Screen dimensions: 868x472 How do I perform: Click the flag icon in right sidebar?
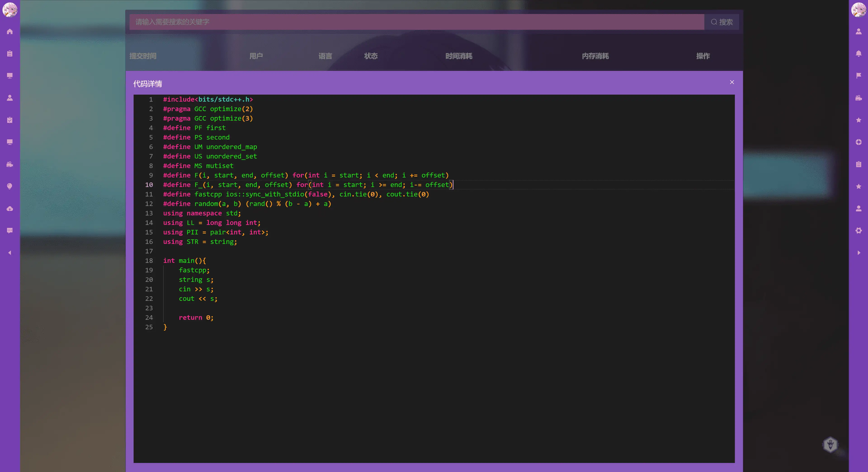(x=858, y=76)
